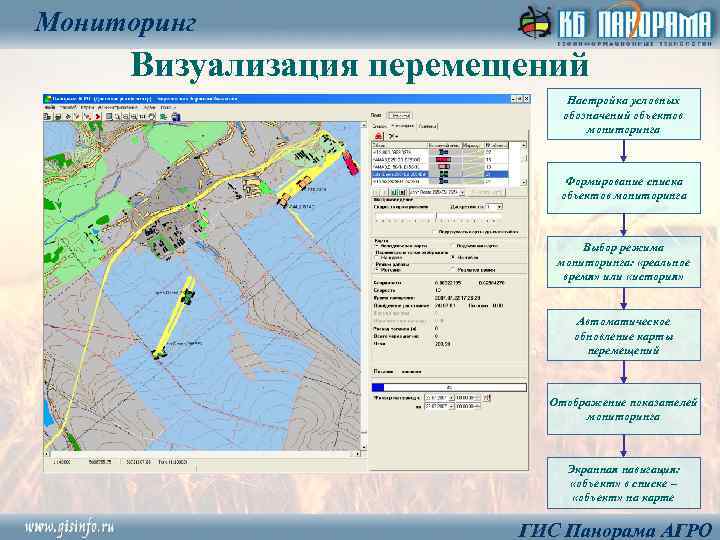720x540 pixels.
Task: Click the map's vertical scroll down arrow
Action: (x=364, y=446)
